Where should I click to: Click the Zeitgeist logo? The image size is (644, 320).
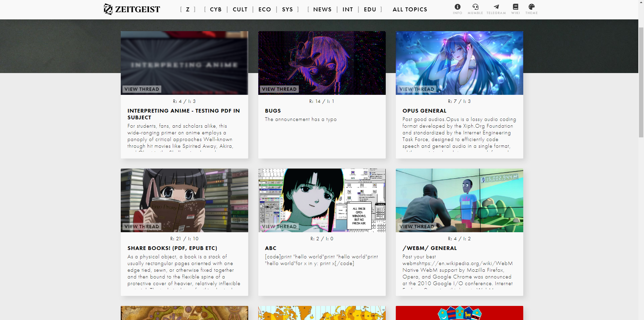(x=132, y=9)
